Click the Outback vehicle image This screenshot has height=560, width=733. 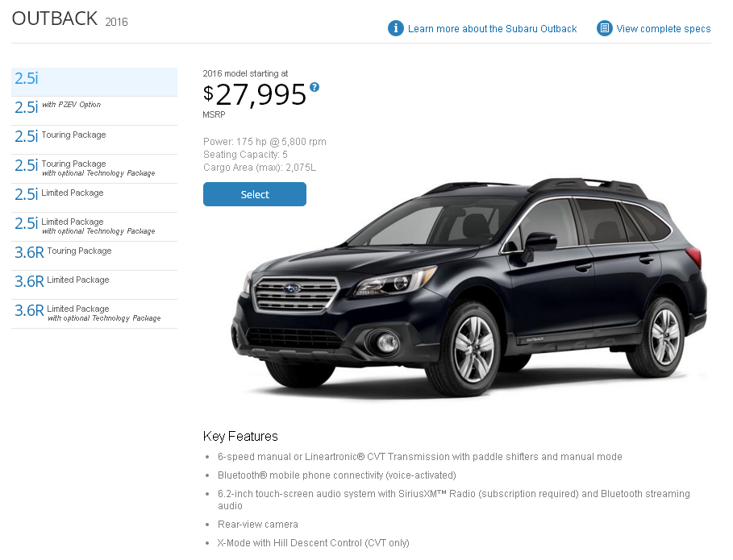[x=469, y=287]
